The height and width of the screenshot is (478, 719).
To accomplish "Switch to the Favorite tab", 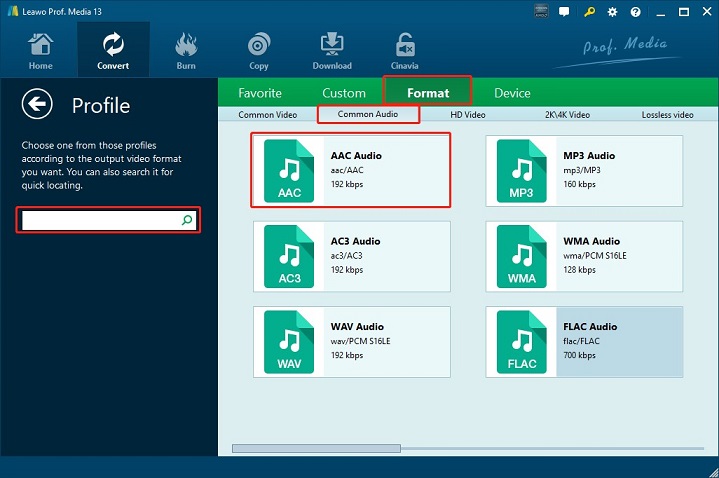I will [260, 93].
